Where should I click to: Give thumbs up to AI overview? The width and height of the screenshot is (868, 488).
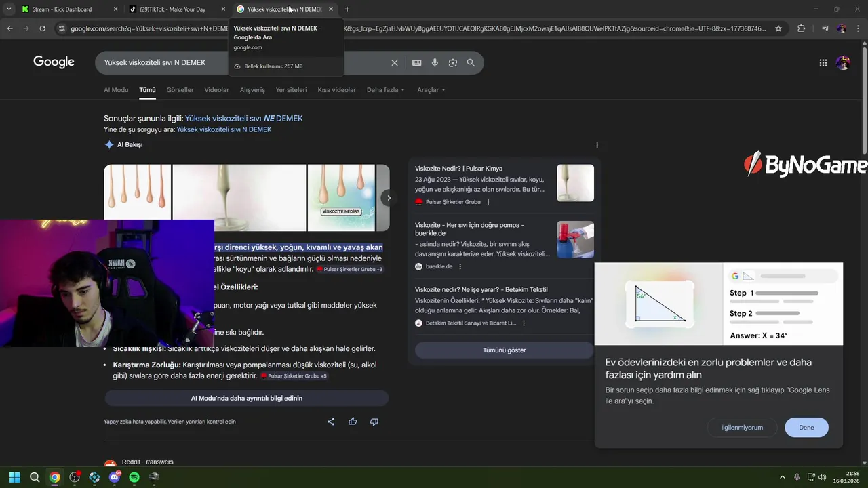(353, 422)
